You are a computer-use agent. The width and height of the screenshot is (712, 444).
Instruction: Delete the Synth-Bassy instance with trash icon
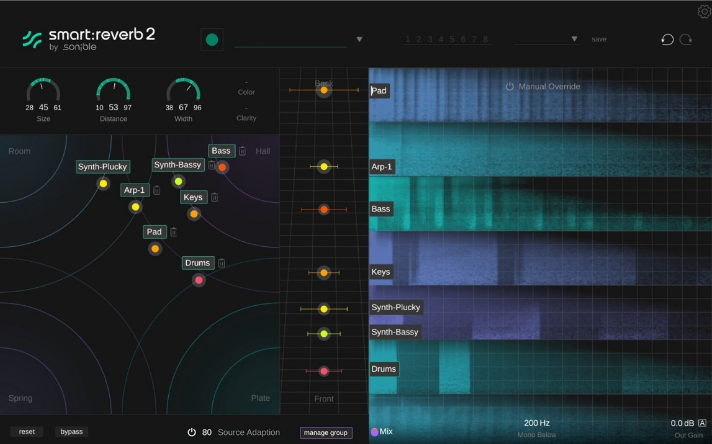pyautogui.click(x=211, y=165)
